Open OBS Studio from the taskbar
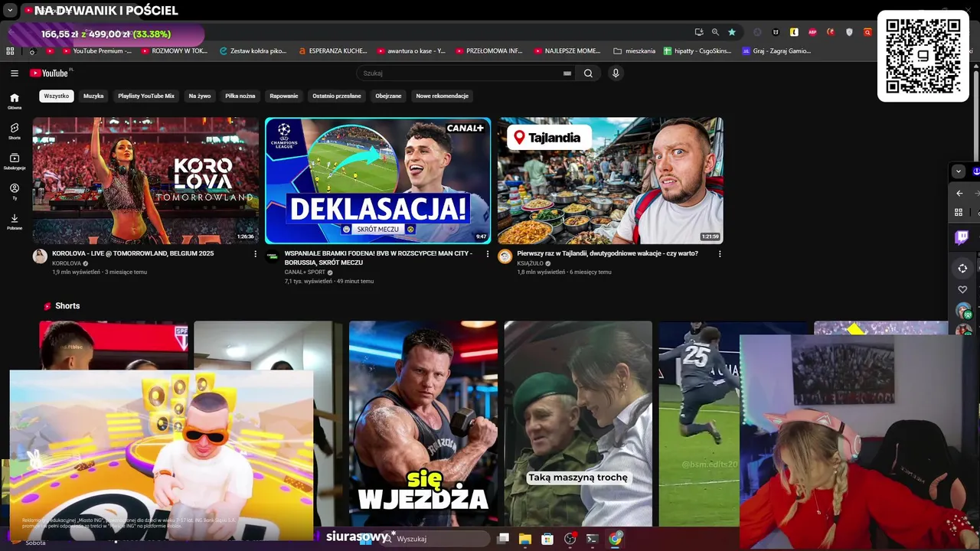Image resolution: width=980 pixels, height=551 pixels. [x=570, y=539]
